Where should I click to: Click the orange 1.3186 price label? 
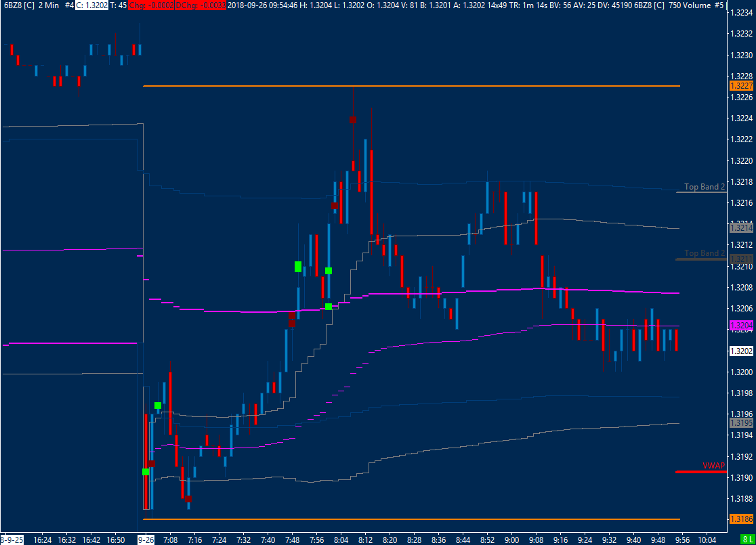coord(742,519)
